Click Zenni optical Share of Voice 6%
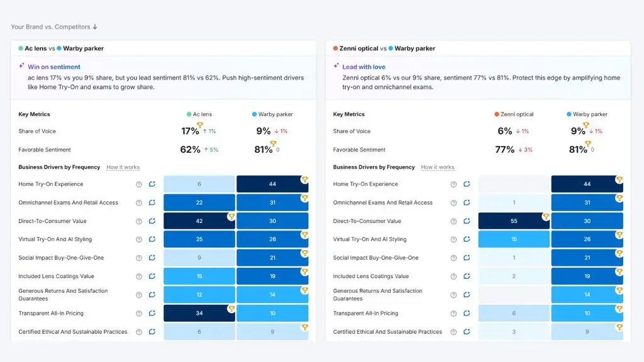 tap(505, 131)
